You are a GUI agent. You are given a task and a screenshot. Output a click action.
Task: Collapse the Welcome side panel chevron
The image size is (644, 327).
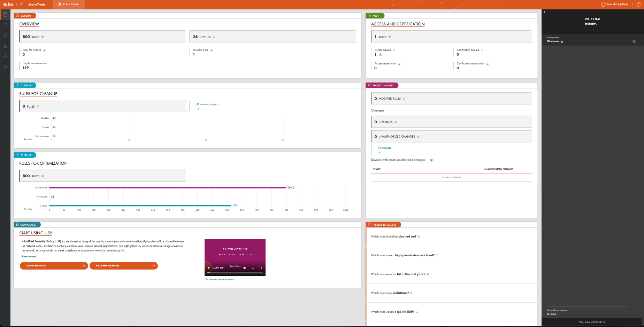click(x=544, y=12)
